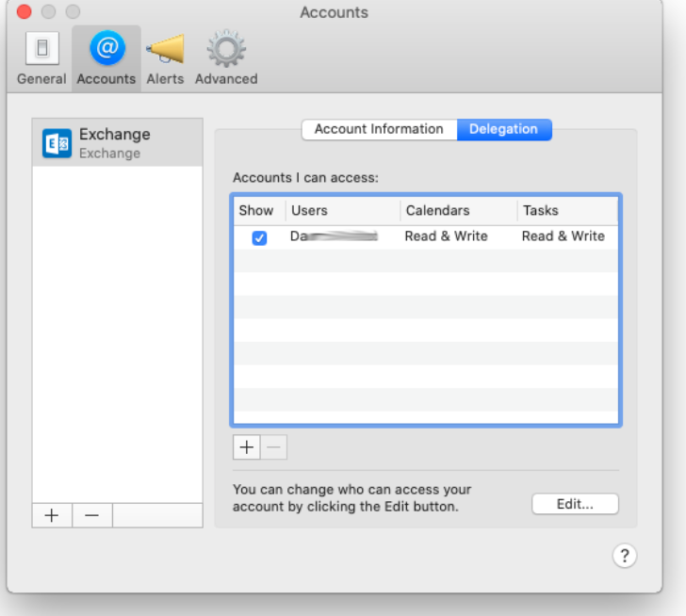
Task: Click the Exchange account icon
Action: click(57, 143)
